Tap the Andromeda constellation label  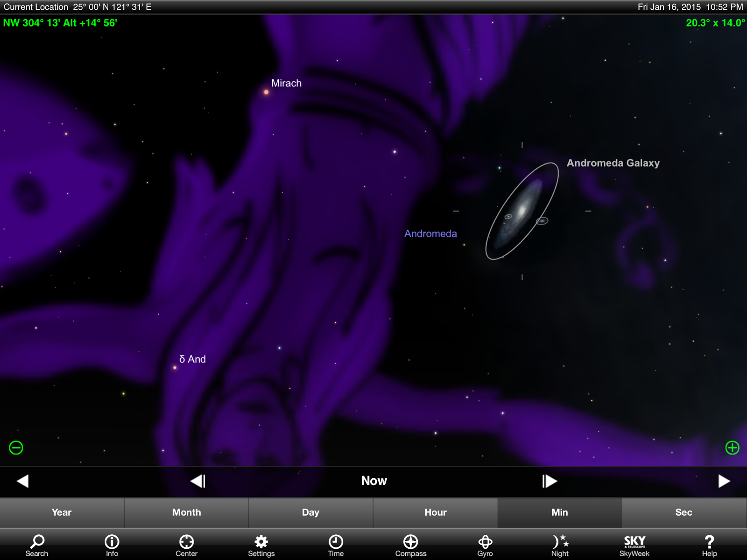pos(430,233)
